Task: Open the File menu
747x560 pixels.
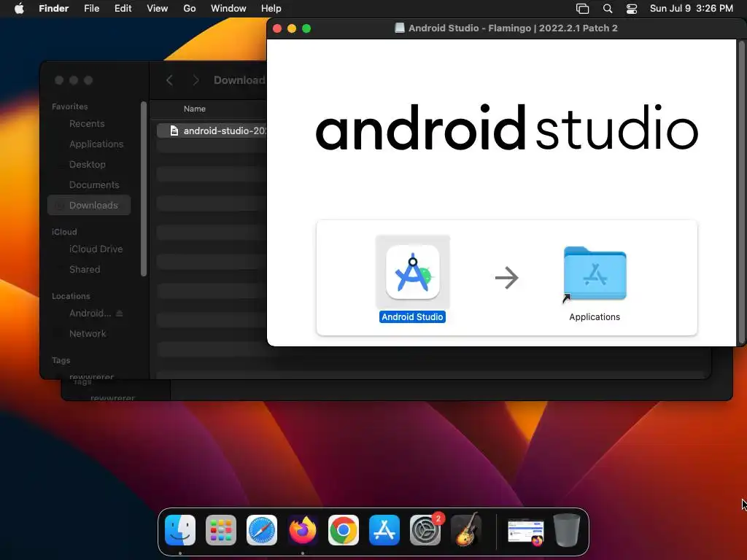Action: click(91, 8)
